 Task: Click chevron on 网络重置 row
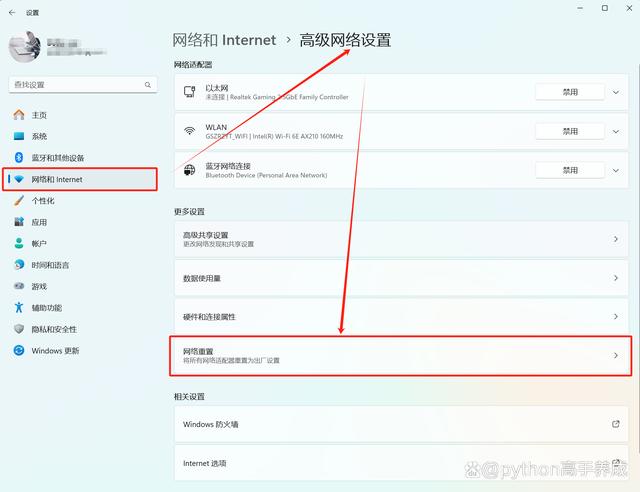click(616, 356)
